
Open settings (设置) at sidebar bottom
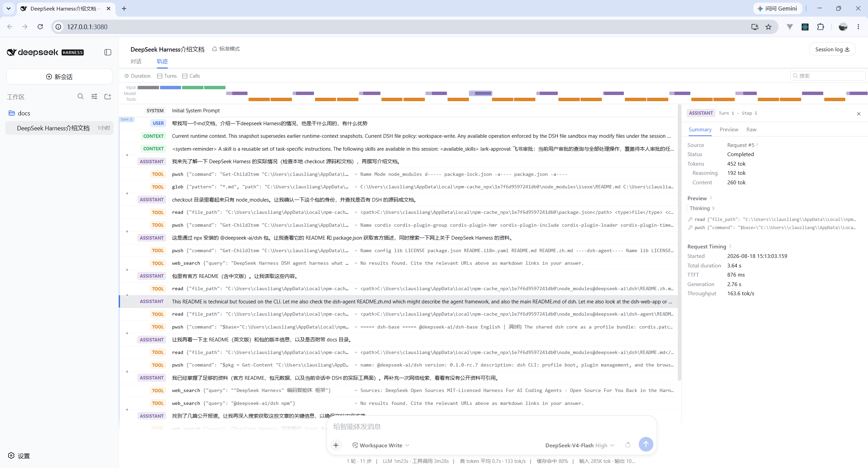click(x=19, y=456)
